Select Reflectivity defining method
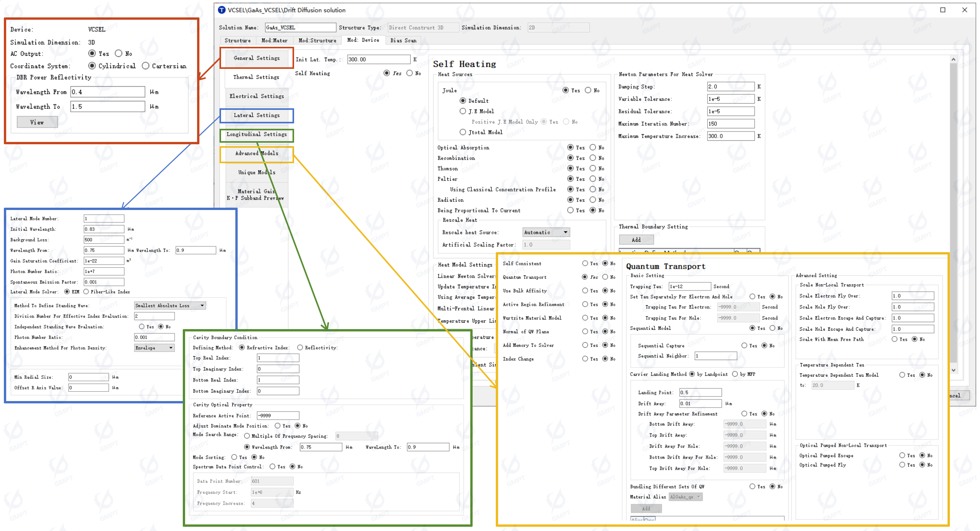This screenshot has height=531, width=980. pyautogui.click(x=300, y=347)
